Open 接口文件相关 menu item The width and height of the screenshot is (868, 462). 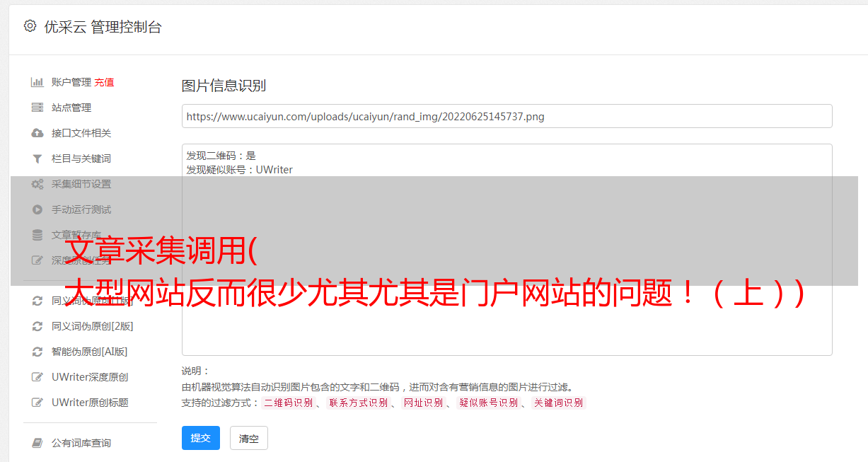click(x=81, y=133)
